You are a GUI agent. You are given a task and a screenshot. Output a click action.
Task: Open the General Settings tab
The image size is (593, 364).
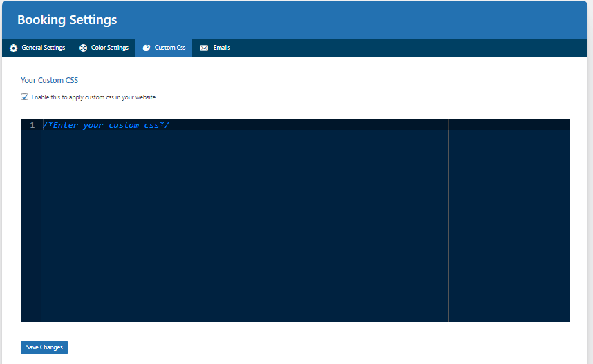click(x=37, y=48)
